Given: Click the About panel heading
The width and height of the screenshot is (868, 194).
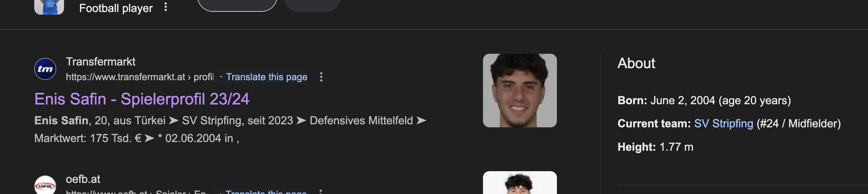Looking at the screenshot, I should pyautogui.click(x=636, y=63).
